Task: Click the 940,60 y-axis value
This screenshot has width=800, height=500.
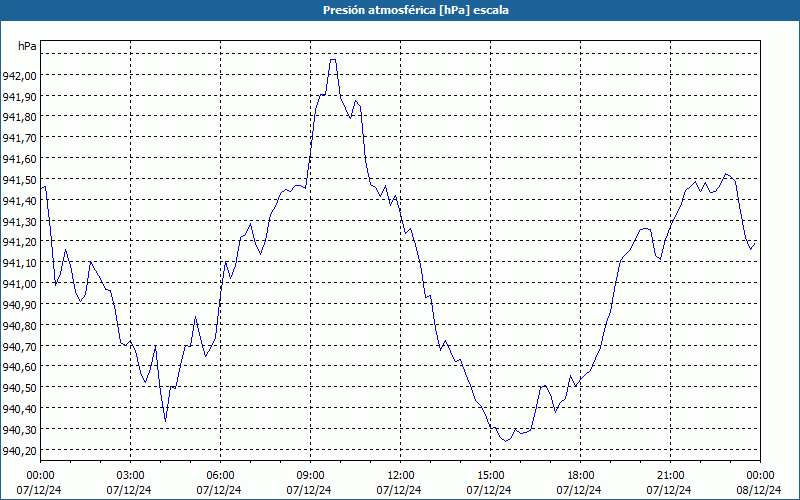Action: (19, 367)
